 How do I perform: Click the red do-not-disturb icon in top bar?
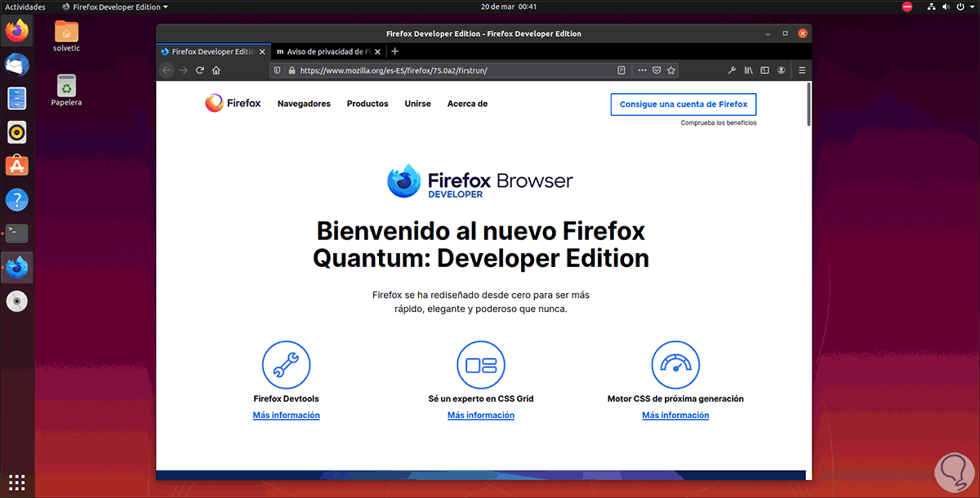click(x=907, y=7)
